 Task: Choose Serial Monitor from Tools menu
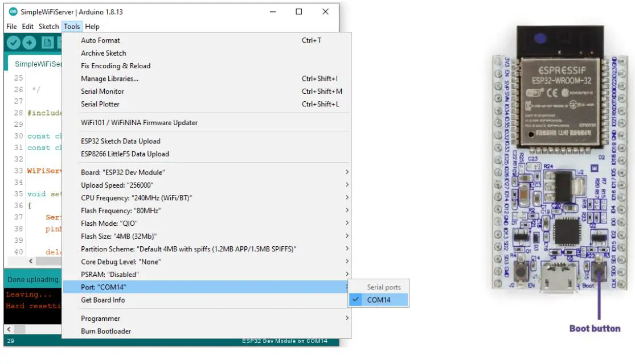(103, 92)
